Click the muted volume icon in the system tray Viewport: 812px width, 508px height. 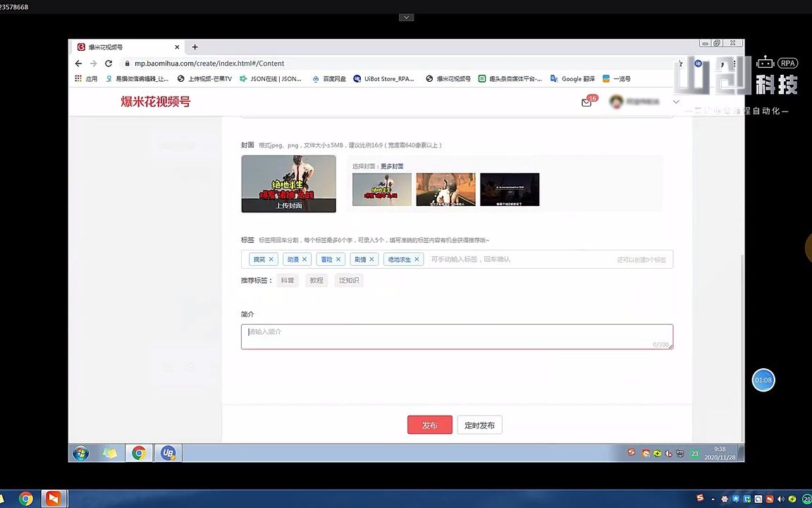click(x=668, y=454)
